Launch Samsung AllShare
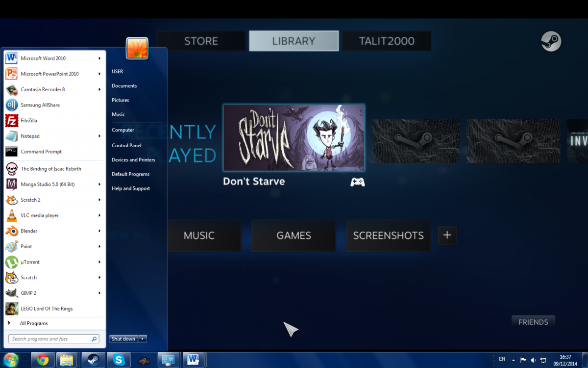The image size is (588, 368). tap(54, 105)
